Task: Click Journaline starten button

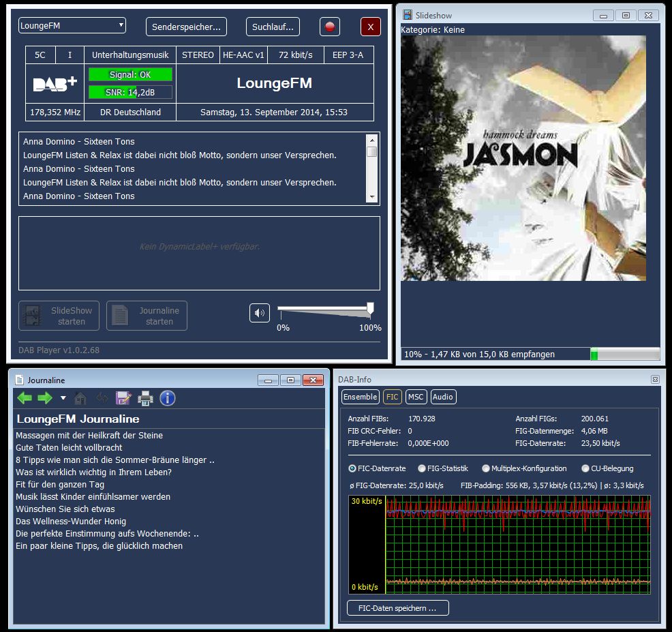Action: (x=147, y=316)
